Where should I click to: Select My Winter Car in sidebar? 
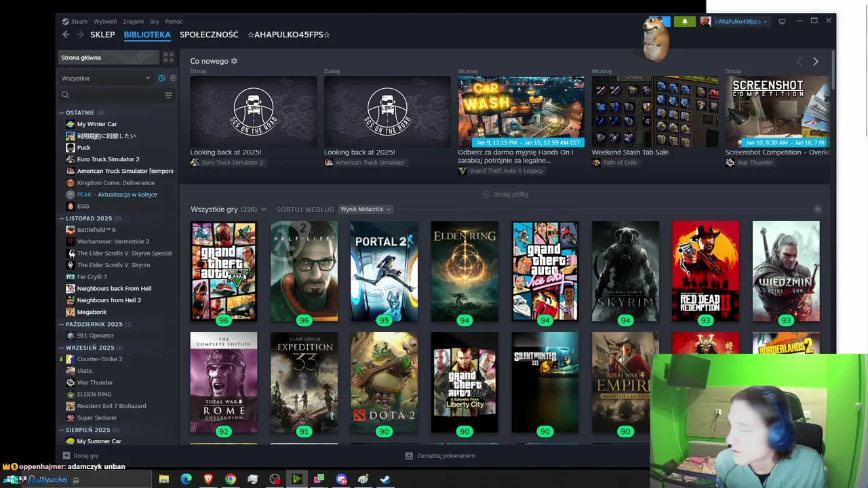point(97,124)
